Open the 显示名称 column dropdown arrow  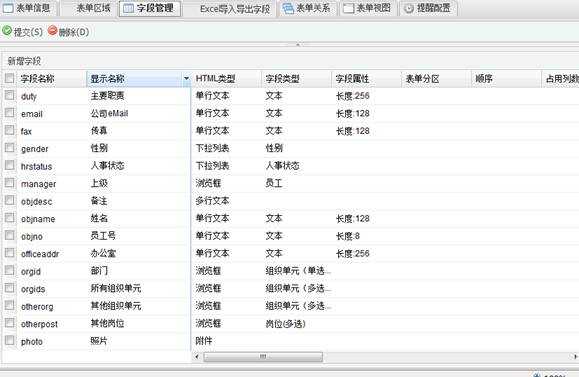click(186, 78)
